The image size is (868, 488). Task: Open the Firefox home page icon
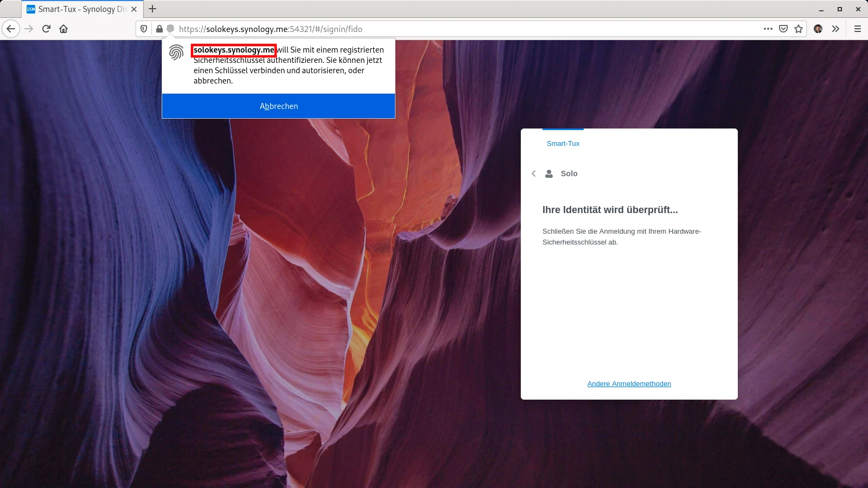[63, 29]
